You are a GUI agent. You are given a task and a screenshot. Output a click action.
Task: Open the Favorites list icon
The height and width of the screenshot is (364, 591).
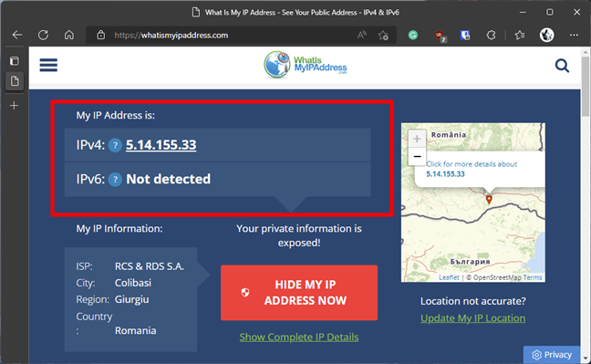tap(520, 35)
